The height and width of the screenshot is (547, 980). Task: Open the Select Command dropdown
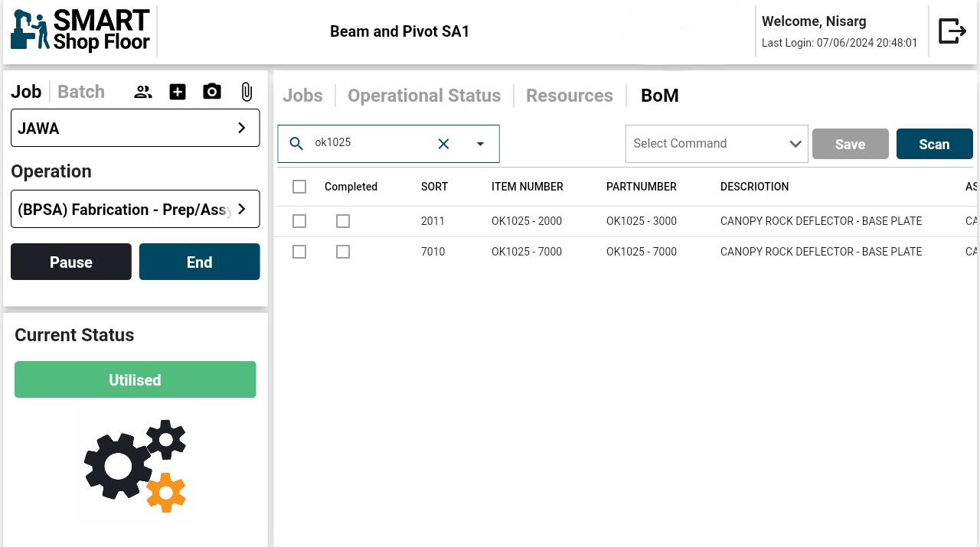pyautogui.click(x=716, y=144)
